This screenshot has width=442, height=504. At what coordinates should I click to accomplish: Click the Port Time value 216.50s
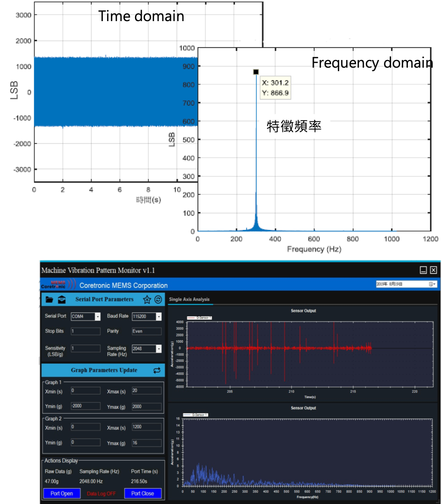(x=139, y=481)
